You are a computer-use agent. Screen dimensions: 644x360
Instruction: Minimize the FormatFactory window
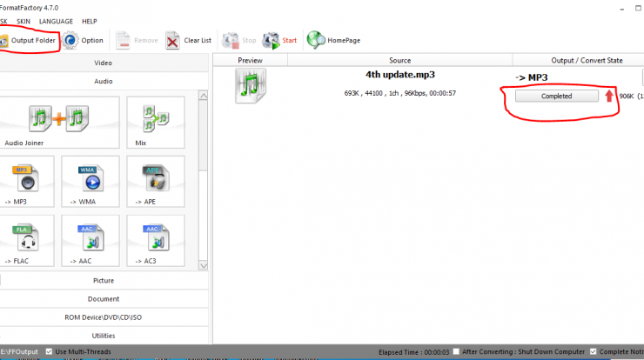coord(622,8)
